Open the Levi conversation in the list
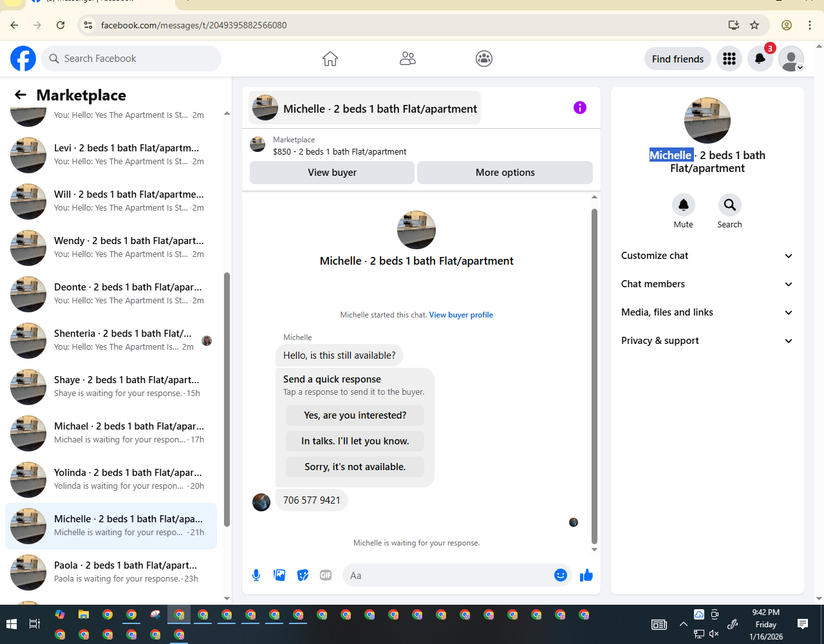Viewport: 824px width, 644px height. (x=111, y=155)
